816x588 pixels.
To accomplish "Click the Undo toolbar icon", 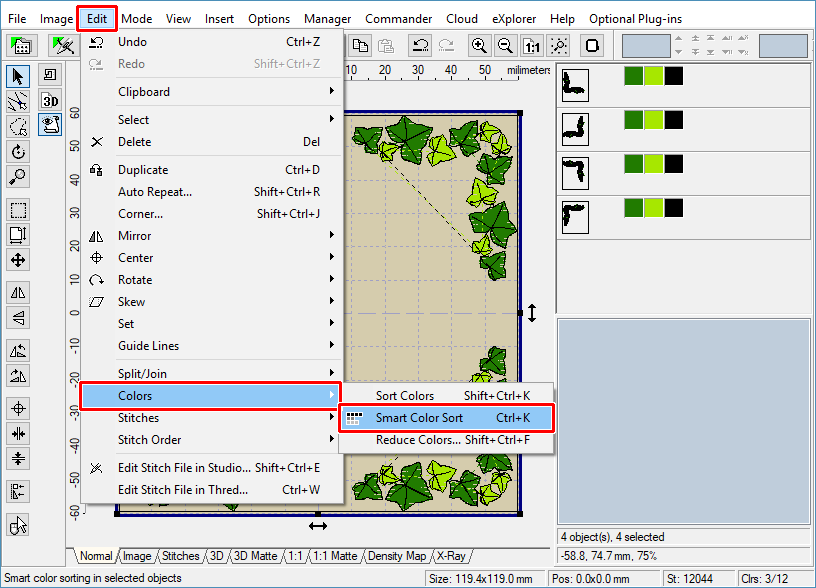I will [420, 46].
